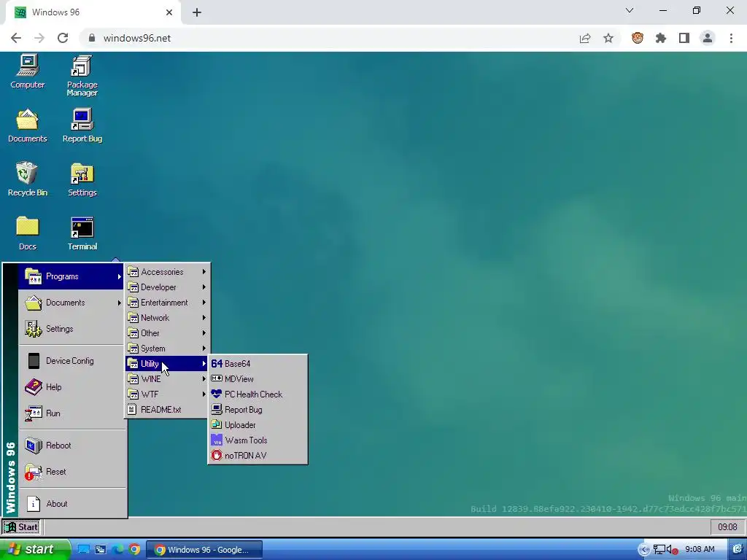Screen dimensions: 747x560
Task: Expand the Other submenu
Action: pyautogui.click(x=167, y=332)
